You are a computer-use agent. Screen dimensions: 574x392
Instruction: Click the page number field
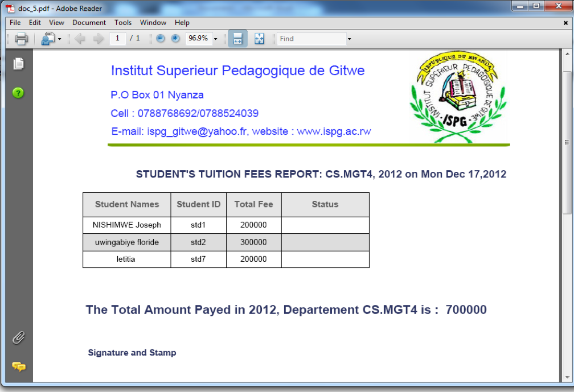coord(117,38)
